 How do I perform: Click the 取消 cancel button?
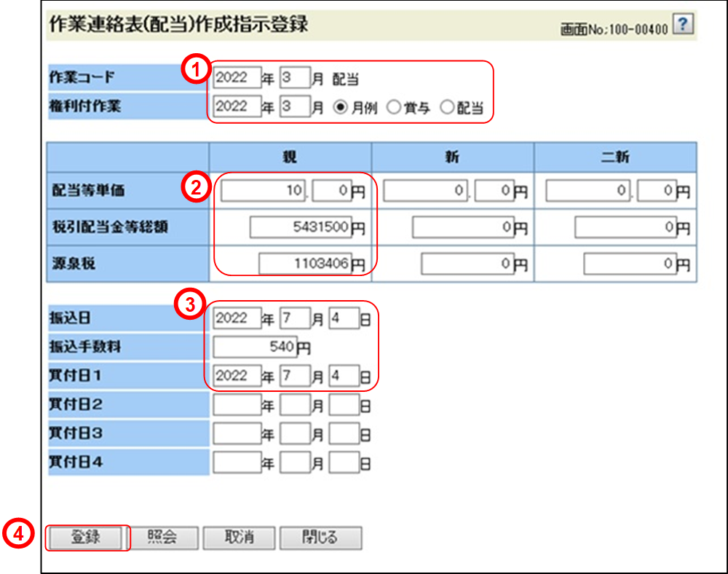tap(240, 538)
